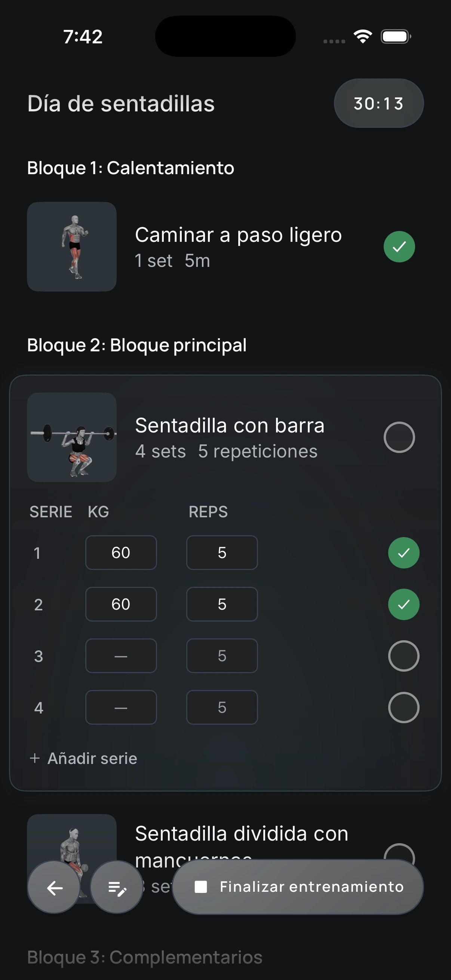
Task: Tap the back arrow button
Action: click(x=54, y=887)
